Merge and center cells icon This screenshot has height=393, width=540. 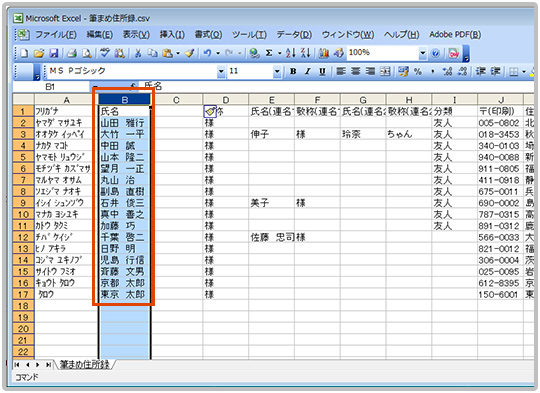385,71
